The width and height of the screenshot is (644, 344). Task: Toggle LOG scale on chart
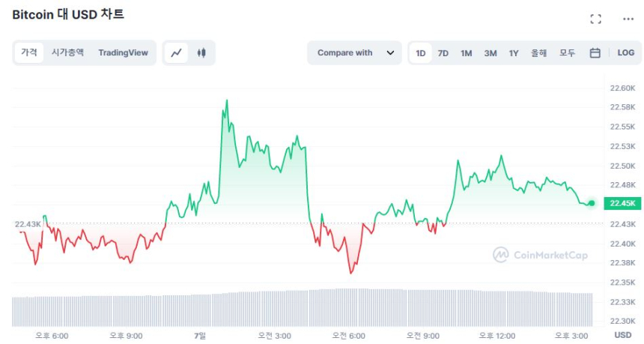coord(625,53)
